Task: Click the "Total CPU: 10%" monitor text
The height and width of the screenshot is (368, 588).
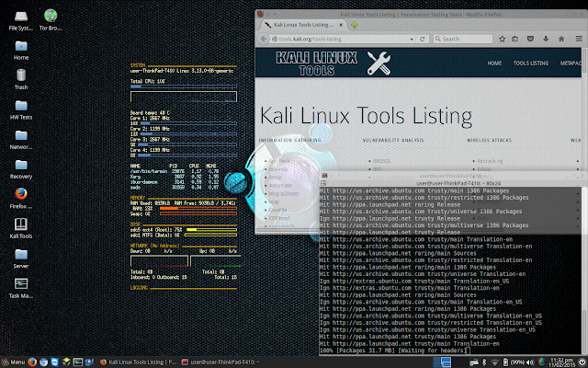Action: coord(147,81)
